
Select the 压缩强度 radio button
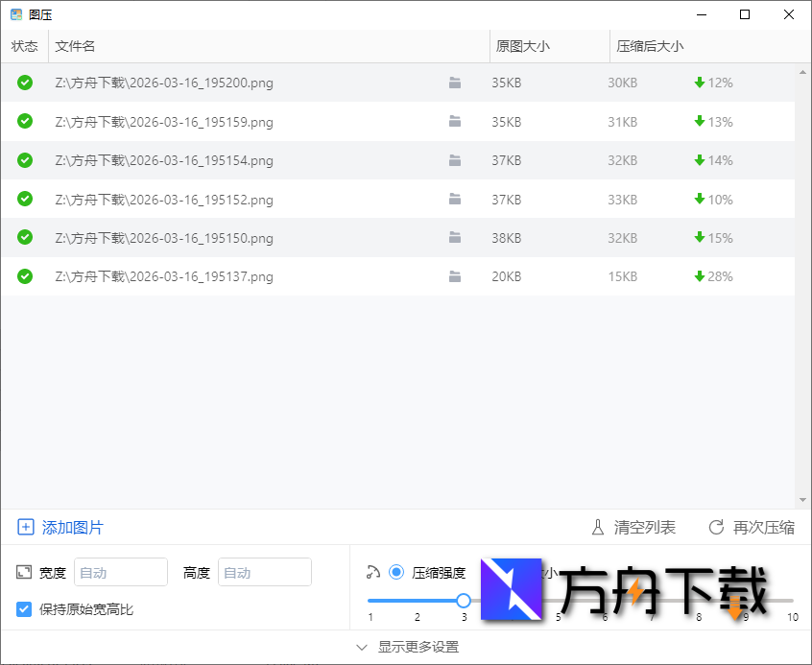click(x=396, y=572)
